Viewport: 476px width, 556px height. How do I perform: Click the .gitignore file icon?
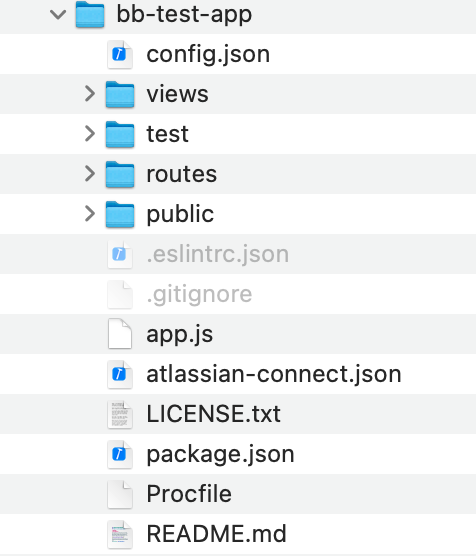point(120,294)
